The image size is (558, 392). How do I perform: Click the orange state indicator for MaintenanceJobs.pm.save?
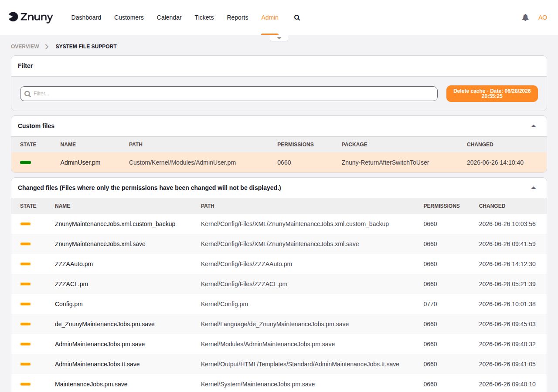click(x=25, y=384)
